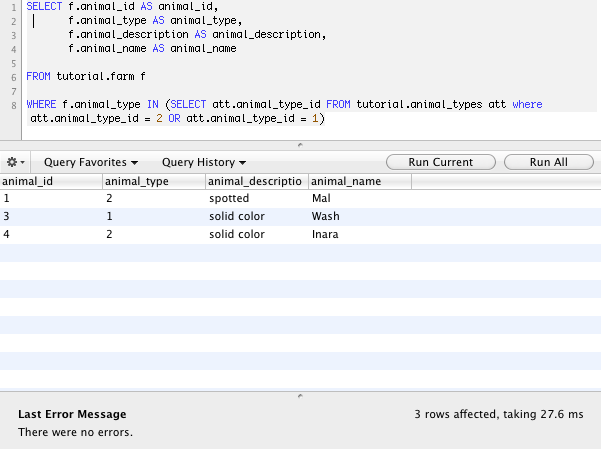Select animal_type 2 cell in Inara row

[154, 234]
